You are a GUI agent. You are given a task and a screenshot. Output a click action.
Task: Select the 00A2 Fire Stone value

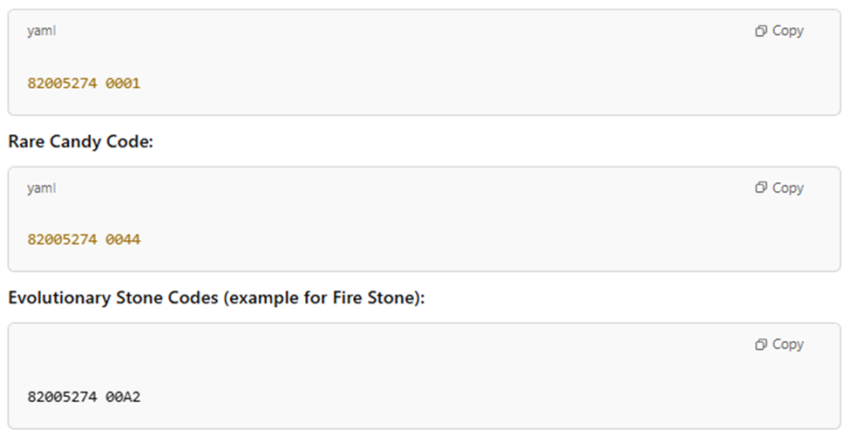(123, 397)
